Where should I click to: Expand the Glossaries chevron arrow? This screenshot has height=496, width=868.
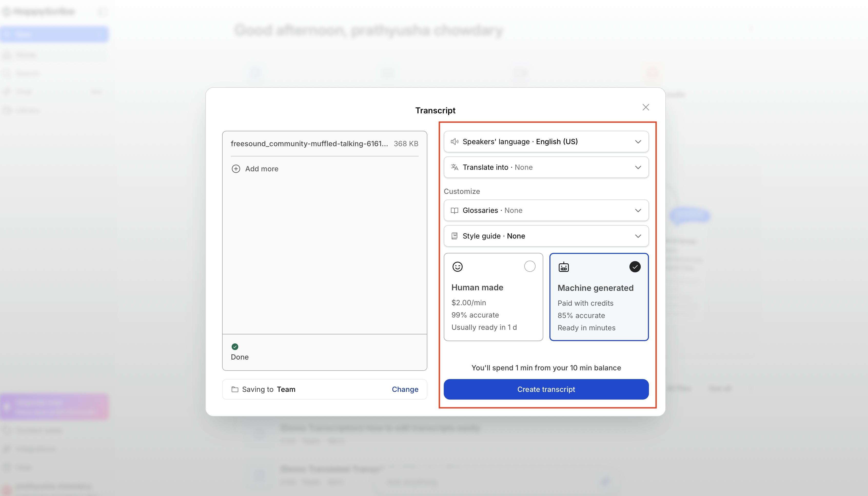pyautogui.click(x=638, y=211)
